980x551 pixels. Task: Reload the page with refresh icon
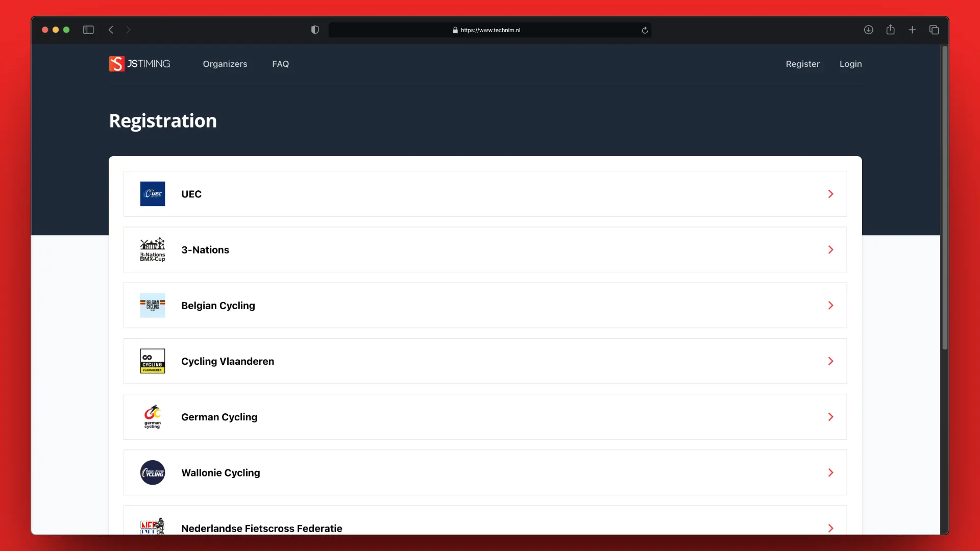coord(645,30)
